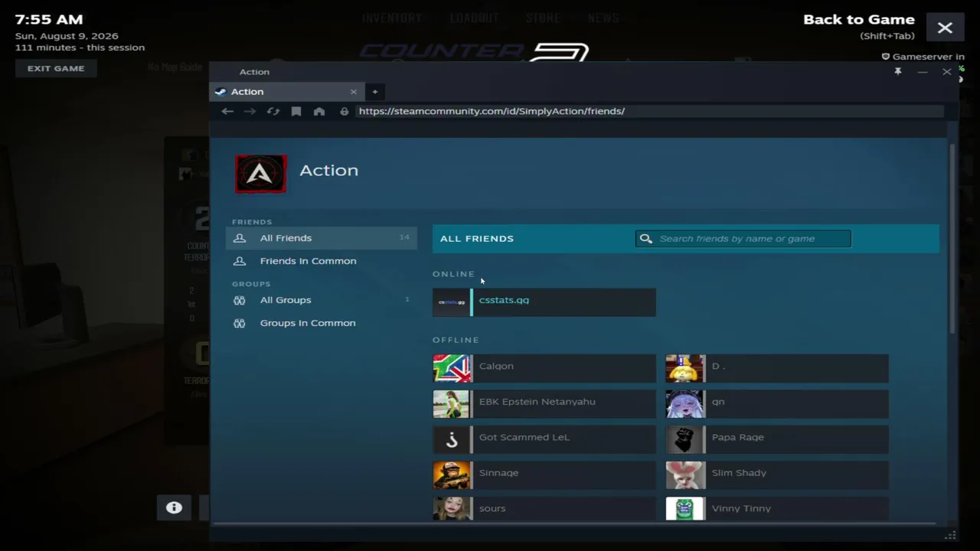
Task: Go back using the browser back arrow
Action: (227, 112)
